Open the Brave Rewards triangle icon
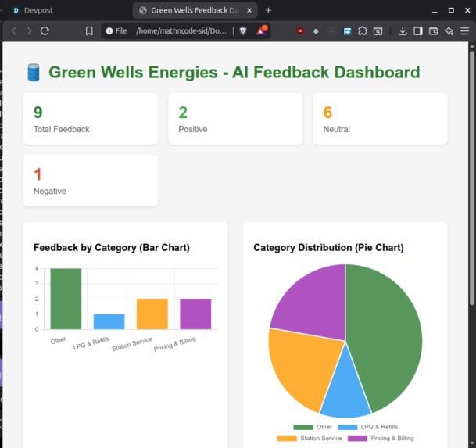This screenshot has height=448, width=476. [x=261, y=30]
